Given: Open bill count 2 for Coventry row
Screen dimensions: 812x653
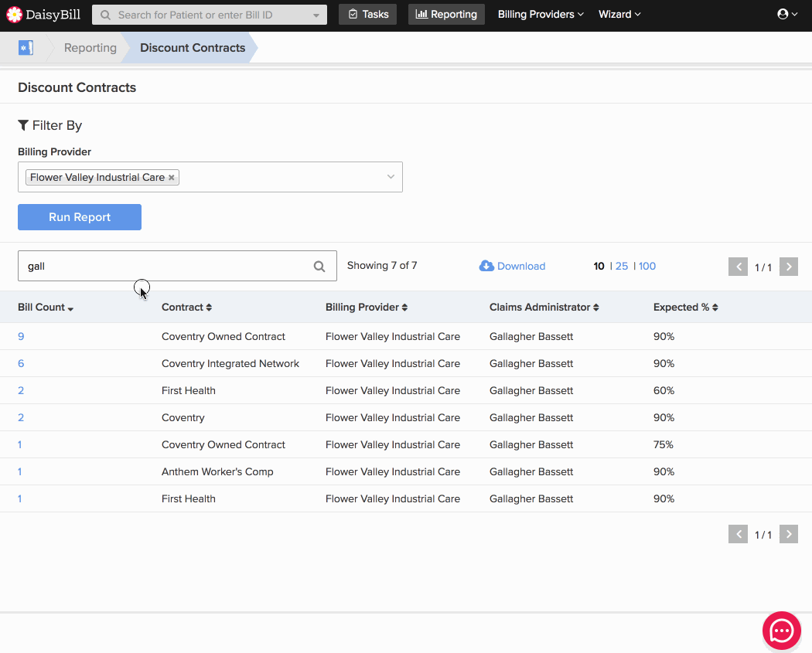Looking at the screenshot, I should (x=21, y=417).
